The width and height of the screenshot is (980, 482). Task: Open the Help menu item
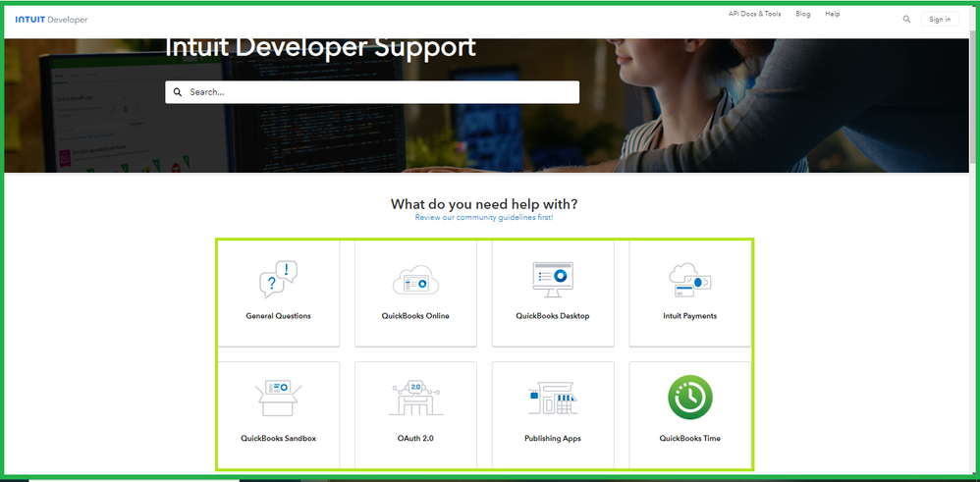tap(833, 14)
